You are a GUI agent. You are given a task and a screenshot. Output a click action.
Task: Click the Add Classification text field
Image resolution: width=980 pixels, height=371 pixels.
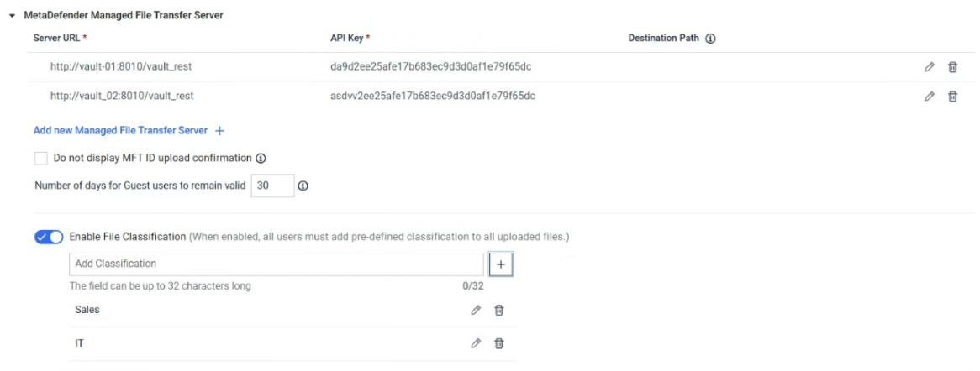click(x=277, y=264)
